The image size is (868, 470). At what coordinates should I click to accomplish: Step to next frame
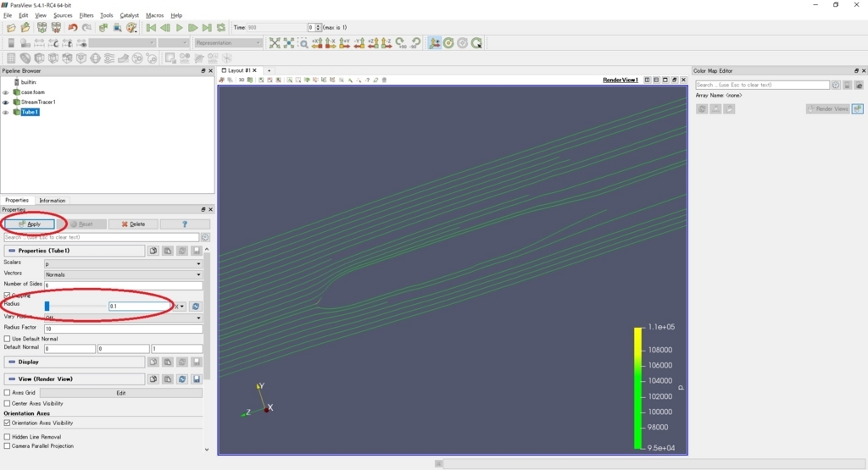coord(192,28)
